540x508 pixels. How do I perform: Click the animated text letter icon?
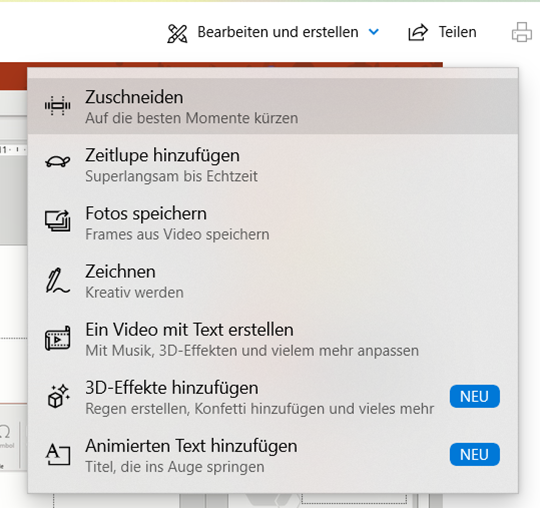click(x=58, y=454)
